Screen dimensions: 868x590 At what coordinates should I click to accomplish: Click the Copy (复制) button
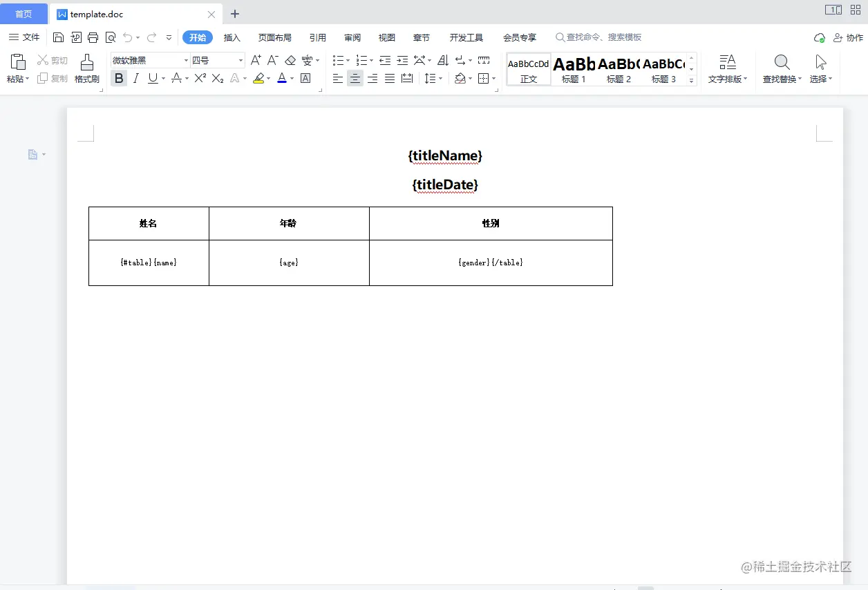pyautogui.click(x=53, y=79)
